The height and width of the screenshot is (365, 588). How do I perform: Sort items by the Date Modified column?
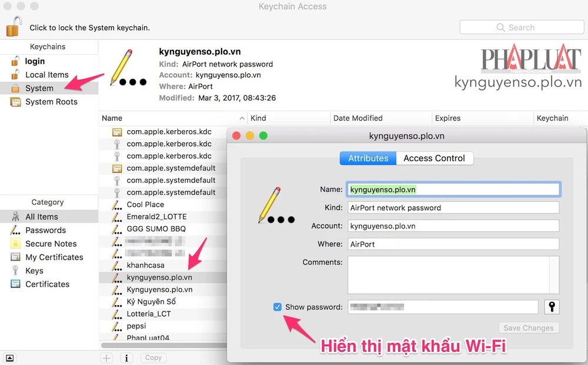(358, 118)
